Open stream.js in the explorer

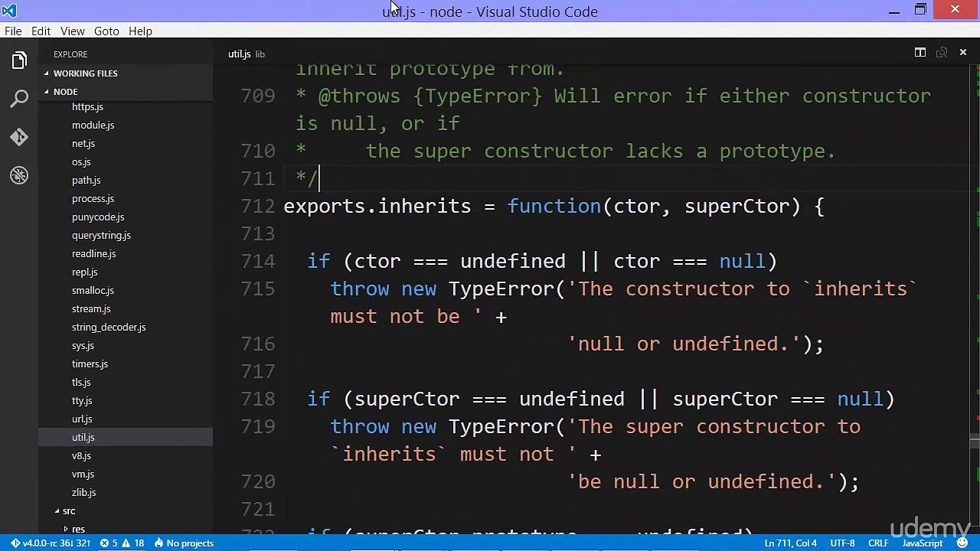tap(91, 309)
